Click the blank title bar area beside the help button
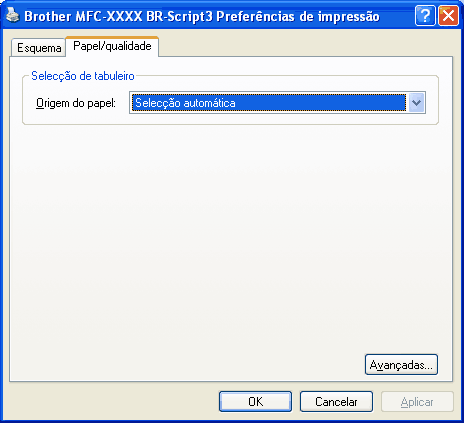Screen dimensions: 464x423 pos(397,16)
